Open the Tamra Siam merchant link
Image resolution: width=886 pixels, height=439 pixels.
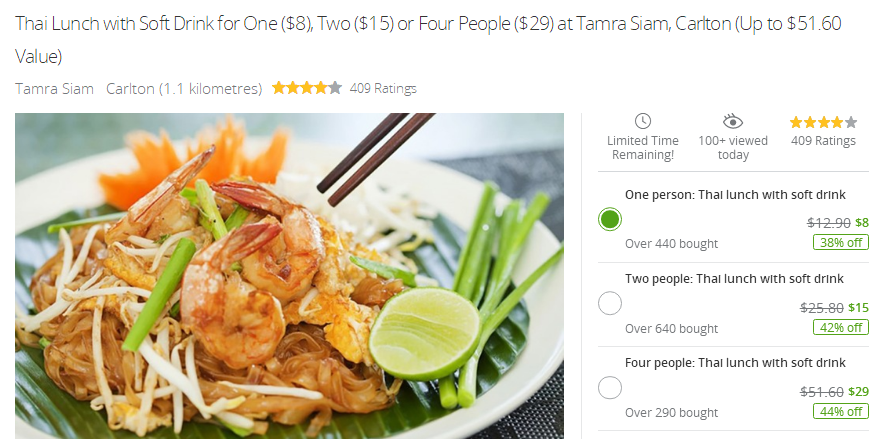pyautogui.click(x=54, y=89)
